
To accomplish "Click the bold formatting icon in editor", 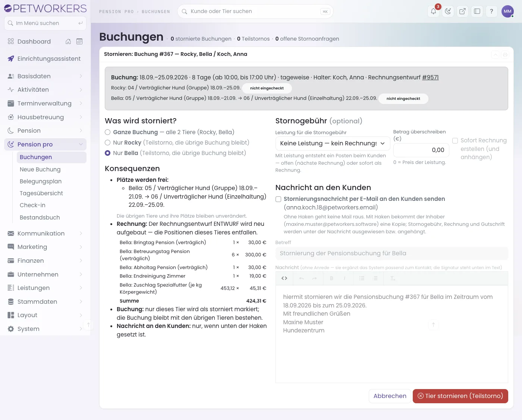I will click(x=331, y=278).
